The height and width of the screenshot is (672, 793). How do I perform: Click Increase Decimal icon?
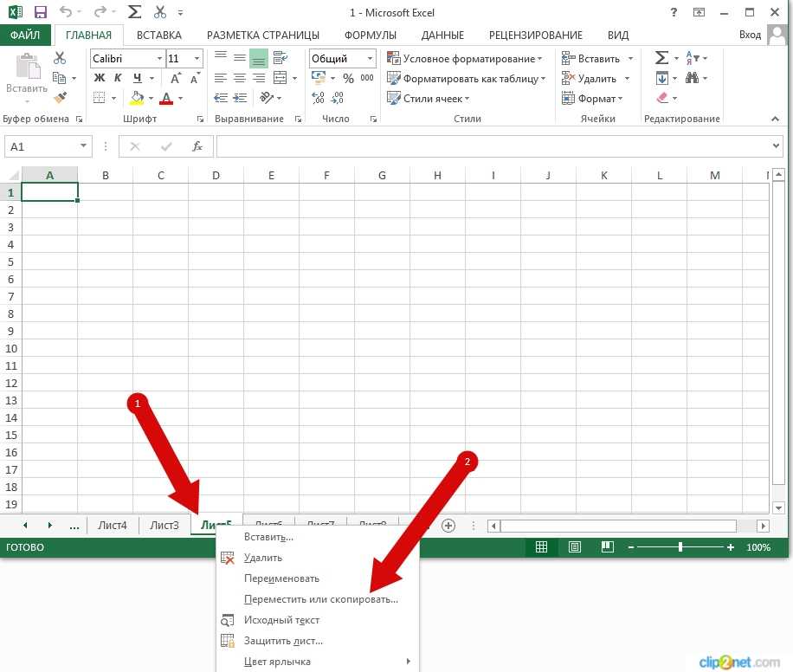[318, 98]
